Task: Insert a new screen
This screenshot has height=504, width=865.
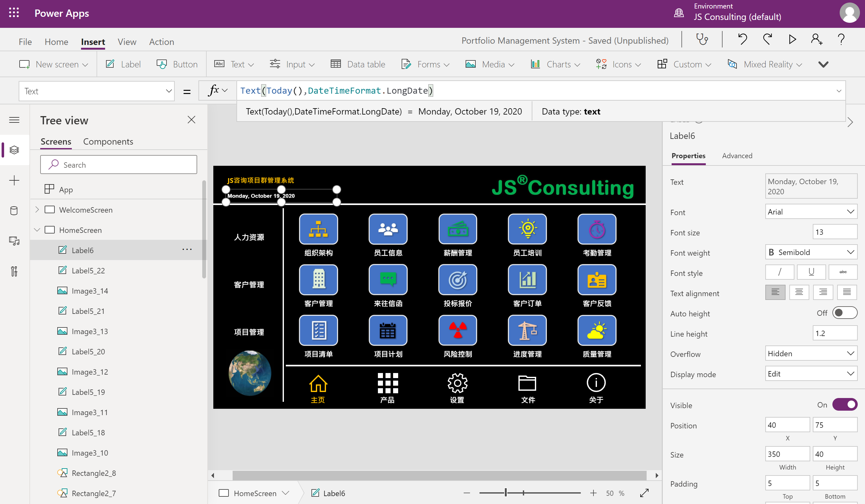Action: [53, 64]
